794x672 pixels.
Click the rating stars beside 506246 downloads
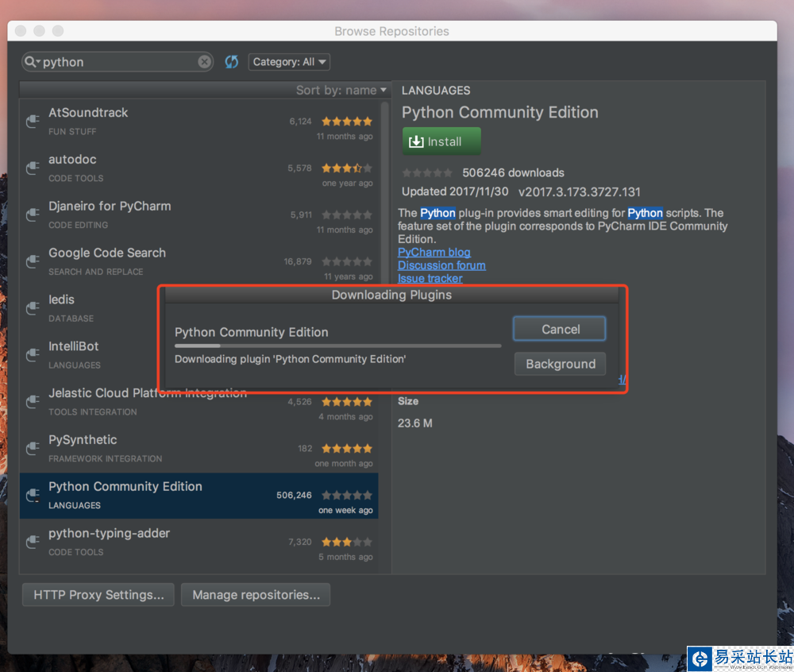[427, 173]
